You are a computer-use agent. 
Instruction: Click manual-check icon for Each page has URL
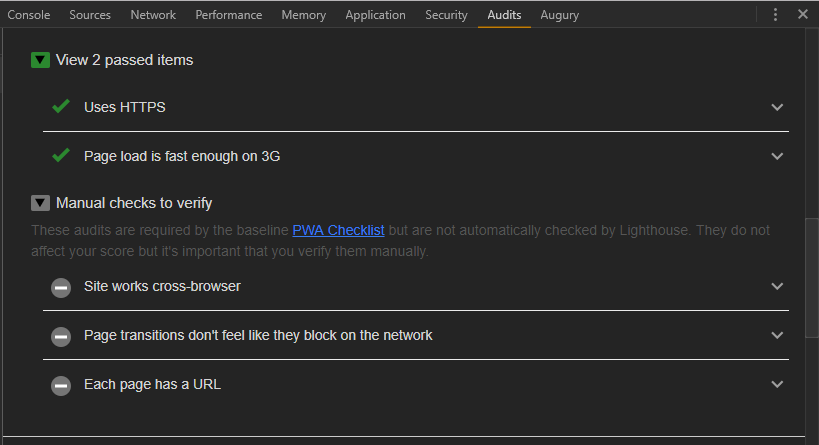click(61, 385)
